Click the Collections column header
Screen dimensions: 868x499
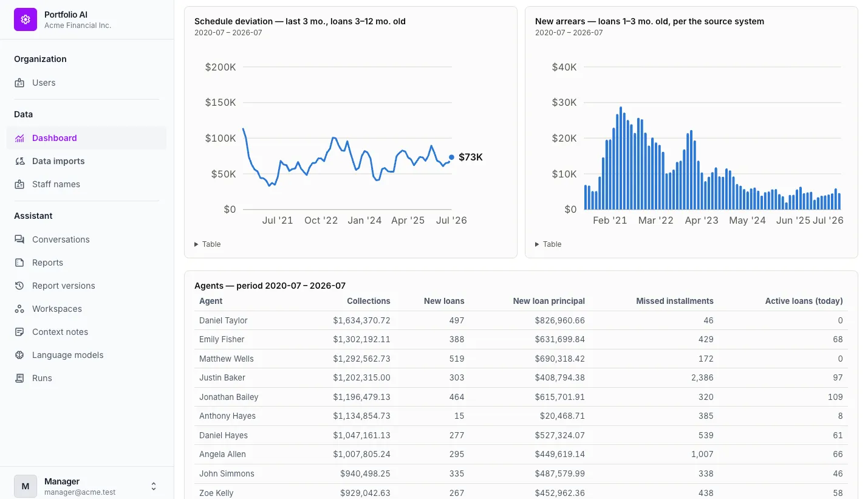coord(369,301)
